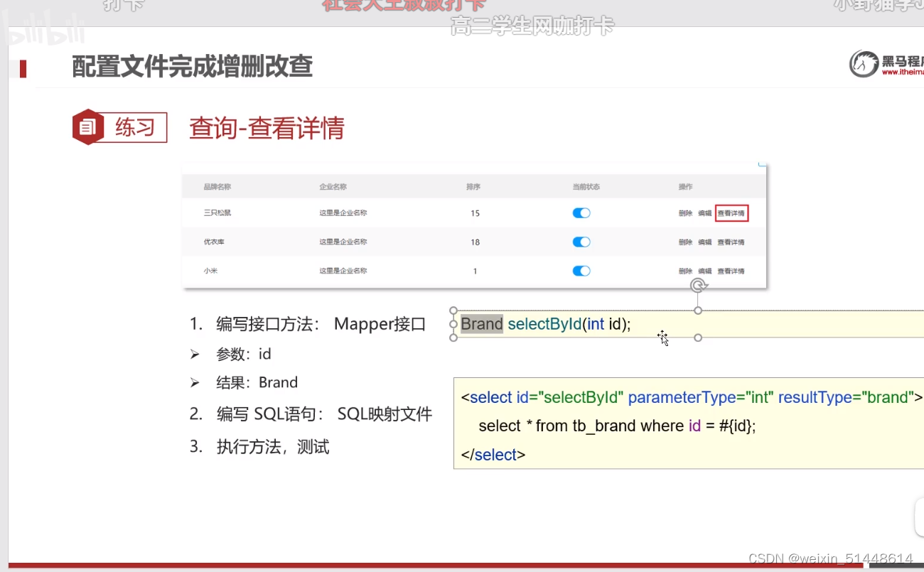Image resolution: width=924 pixels, height=572 pixels.
Task: Click the heading 查询-查看详情
Action: pos(267,128)
